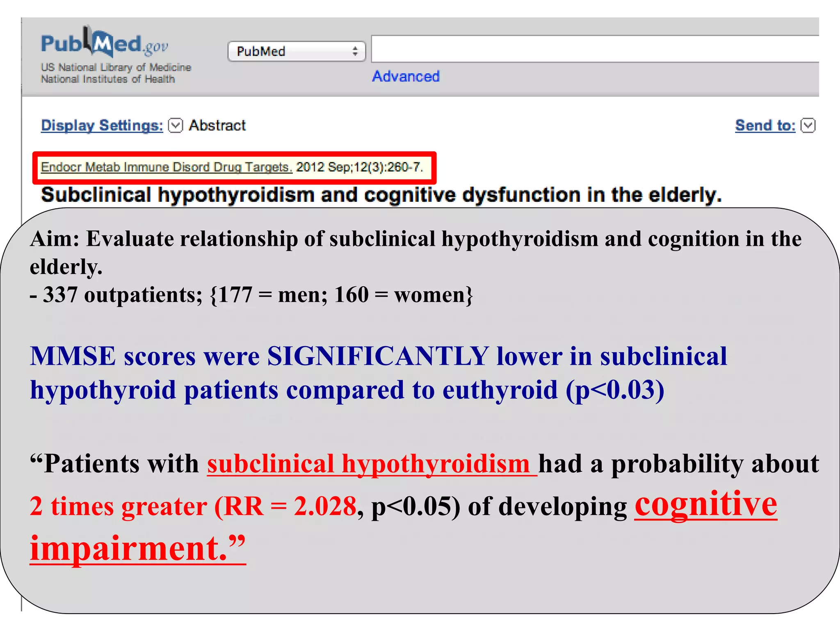Click the 'Abstract' display format text

pos(217,126)
